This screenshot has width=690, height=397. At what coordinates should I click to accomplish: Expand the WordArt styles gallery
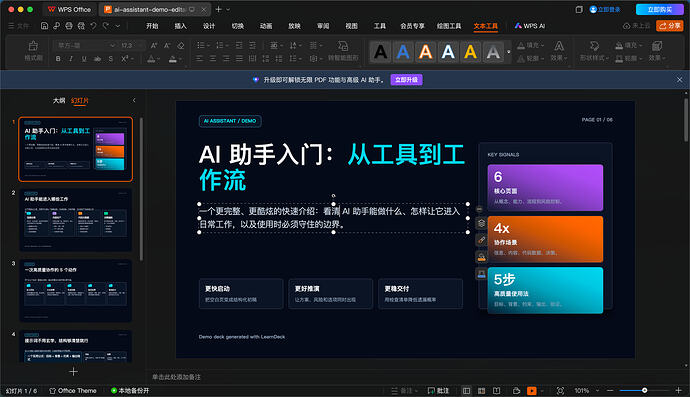[x=509, y=52]
